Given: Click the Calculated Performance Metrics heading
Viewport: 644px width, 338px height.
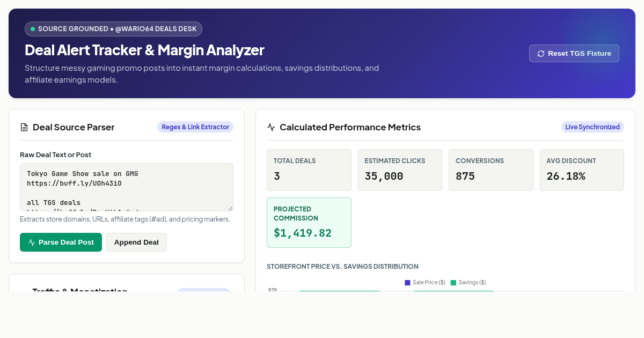Looking at the screenshot, I should 350,127.
